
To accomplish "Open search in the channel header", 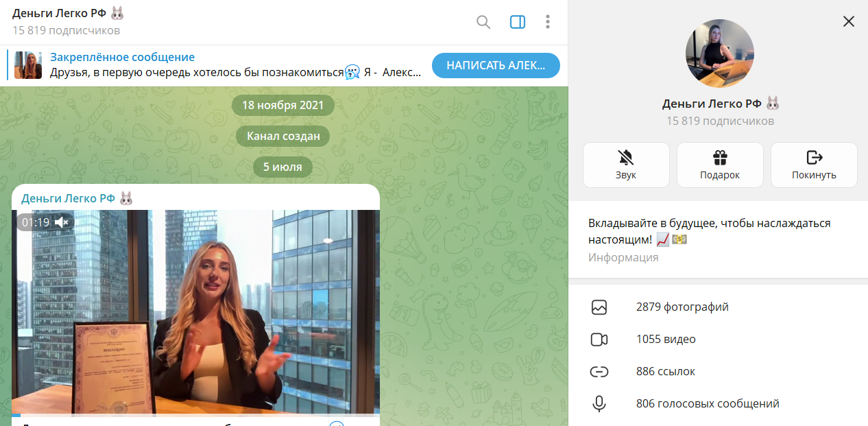I will [483, 22].
